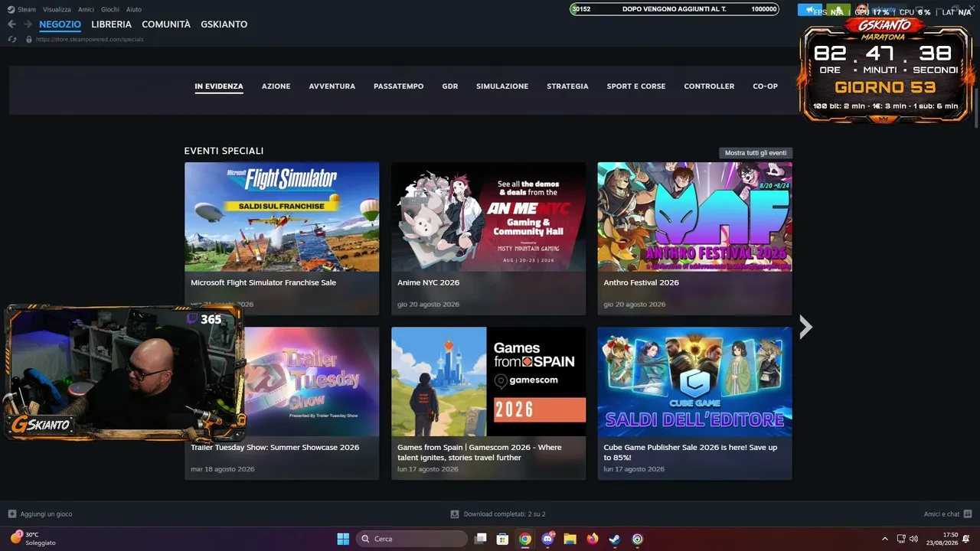Screen dimensions: 980x551
Task: Open the blue announcements megaphone button
Action: (x=810, y=10)
